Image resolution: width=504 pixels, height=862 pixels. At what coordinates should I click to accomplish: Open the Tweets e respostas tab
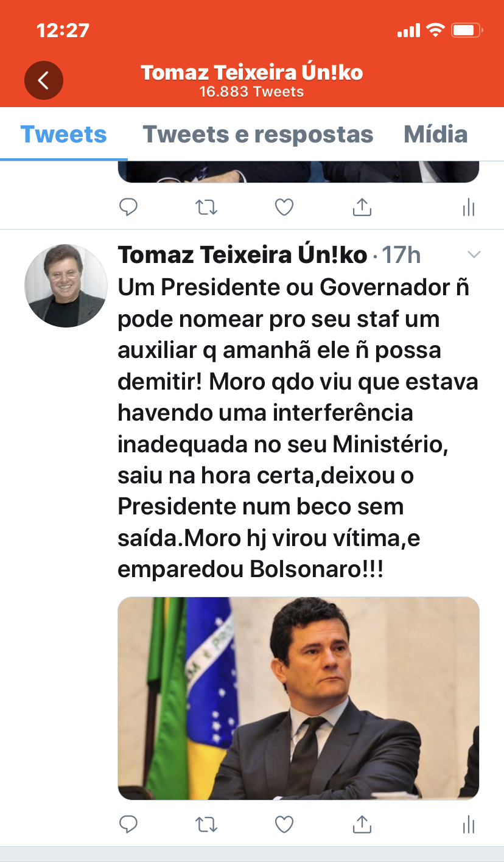[x=257, y=134]
